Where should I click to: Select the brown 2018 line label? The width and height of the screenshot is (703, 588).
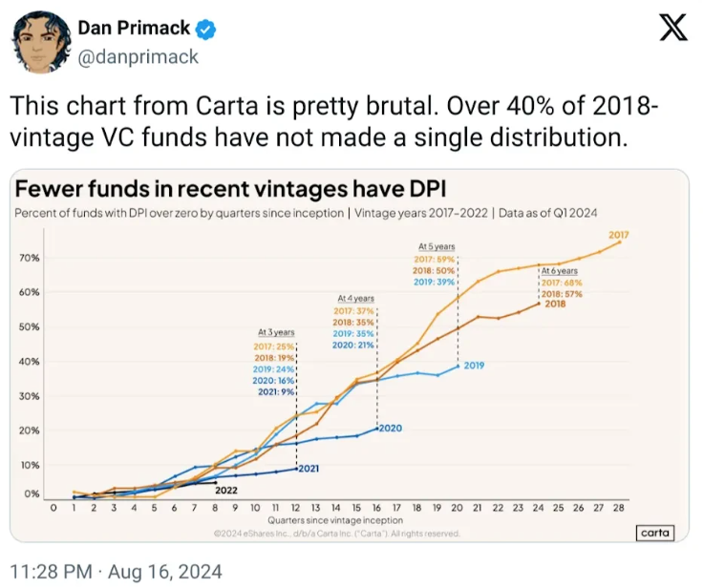coord(556,304)
